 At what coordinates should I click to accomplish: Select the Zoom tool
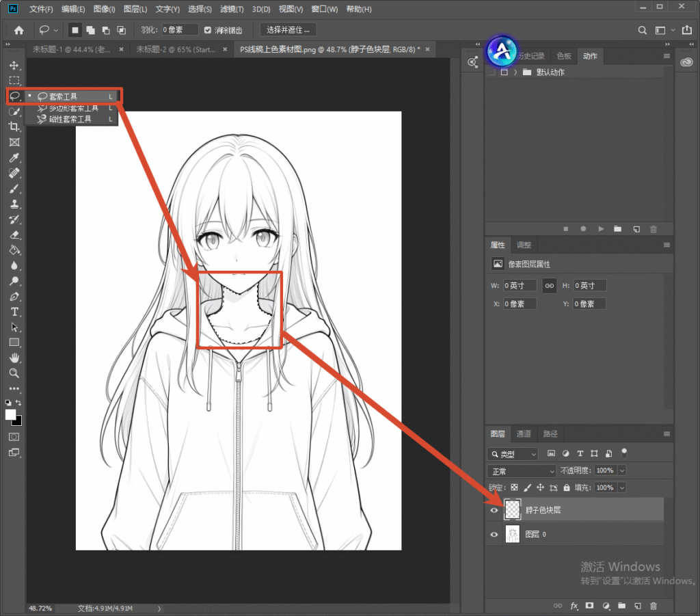(14, 373)
